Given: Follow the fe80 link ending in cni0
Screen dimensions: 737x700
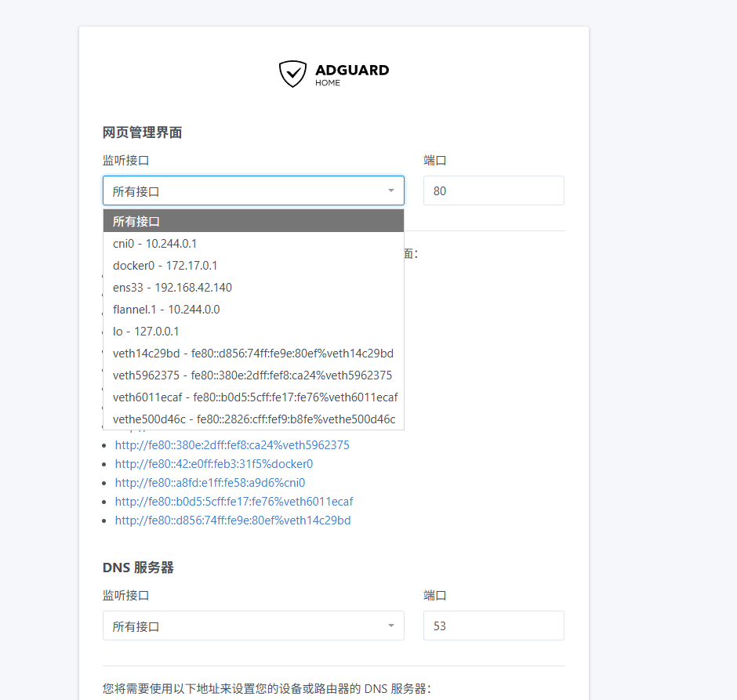Looking at the screenshot, I should point(210,483).
